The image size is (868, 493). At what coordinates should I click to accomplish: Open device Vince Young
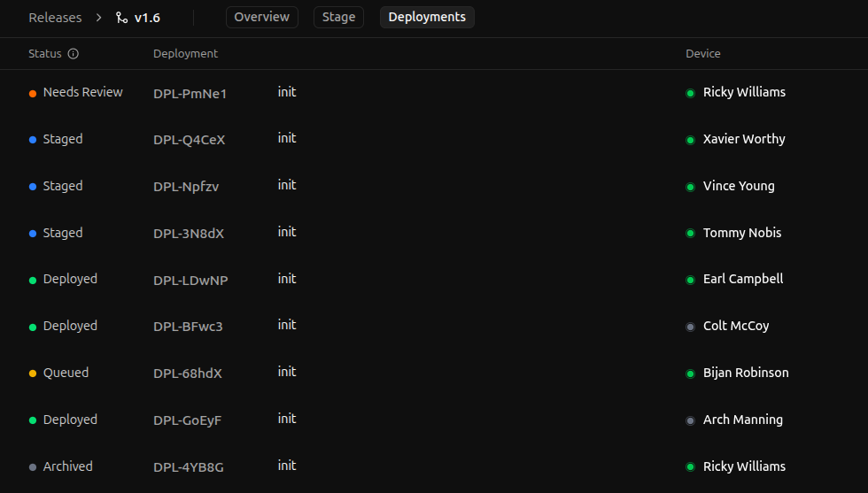pyautogui.click(x=739, y=186)
